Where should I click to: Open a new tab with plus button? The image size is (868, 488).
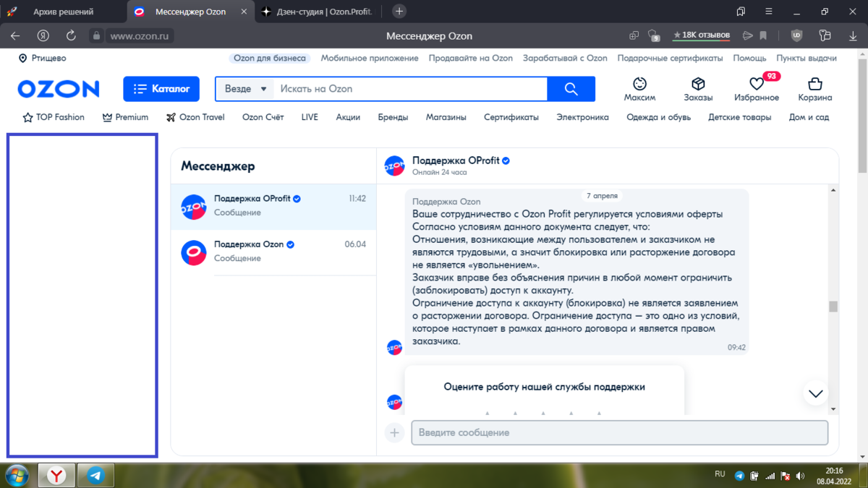[399, 11]
